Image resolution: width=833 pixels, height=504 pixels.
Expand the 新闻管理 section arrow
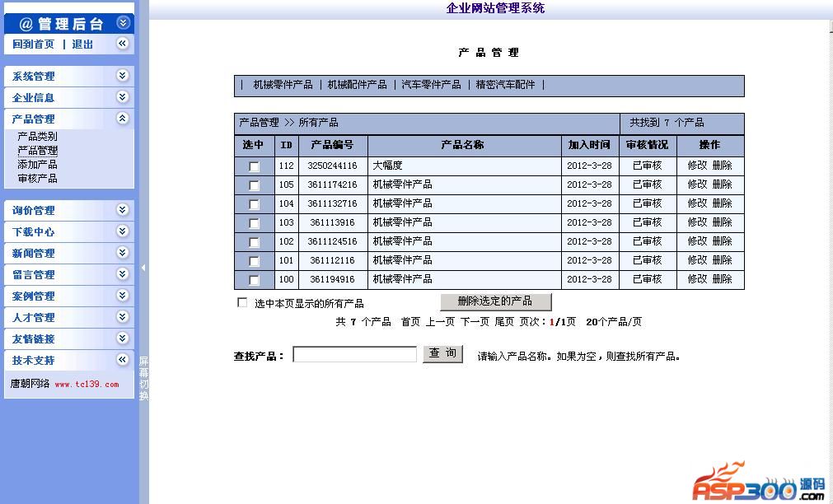pos(123,252)
